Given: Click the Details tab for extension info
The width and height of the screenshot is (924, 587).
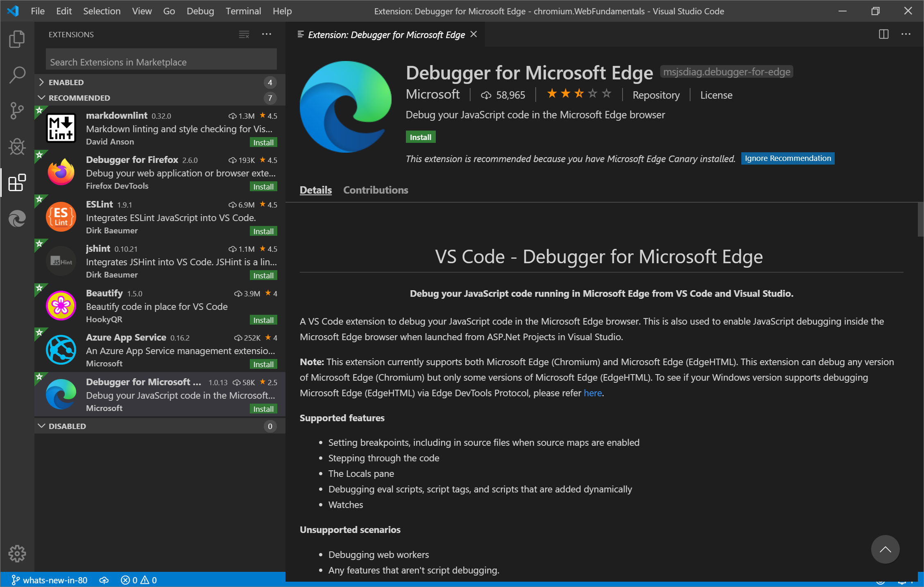Looking at the screenshot, I should pyautogui.click(x=315, y=190).
